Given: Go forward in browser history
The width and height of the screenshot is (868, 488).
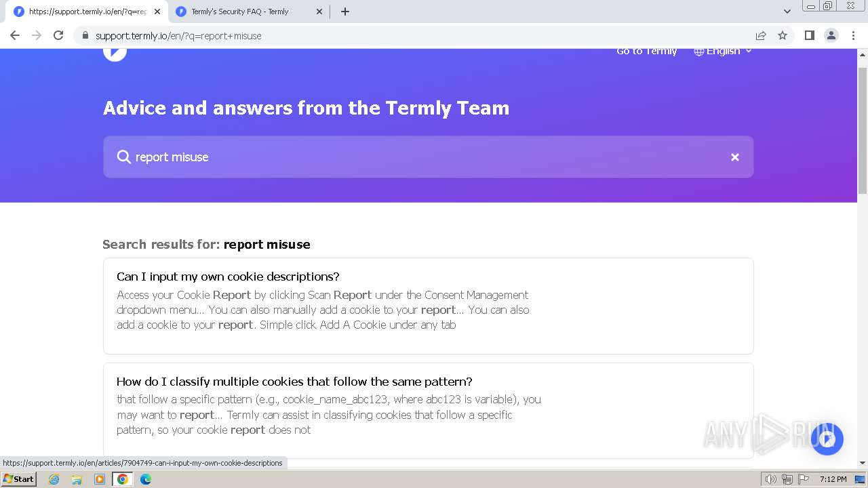Looking at the screenshot, I should [37, 35].
